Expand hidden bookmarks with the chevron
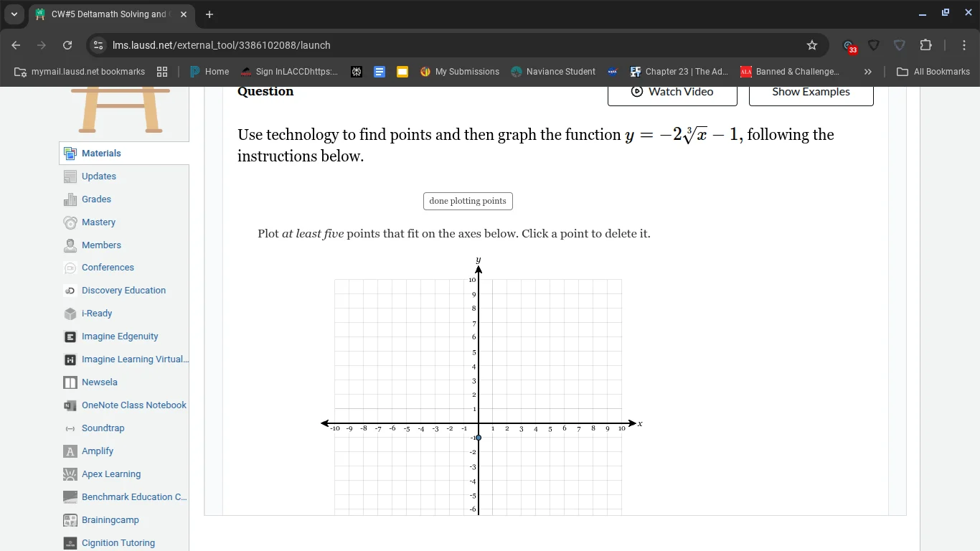Viewport: 980px width, 551px height. click(867, 72)
